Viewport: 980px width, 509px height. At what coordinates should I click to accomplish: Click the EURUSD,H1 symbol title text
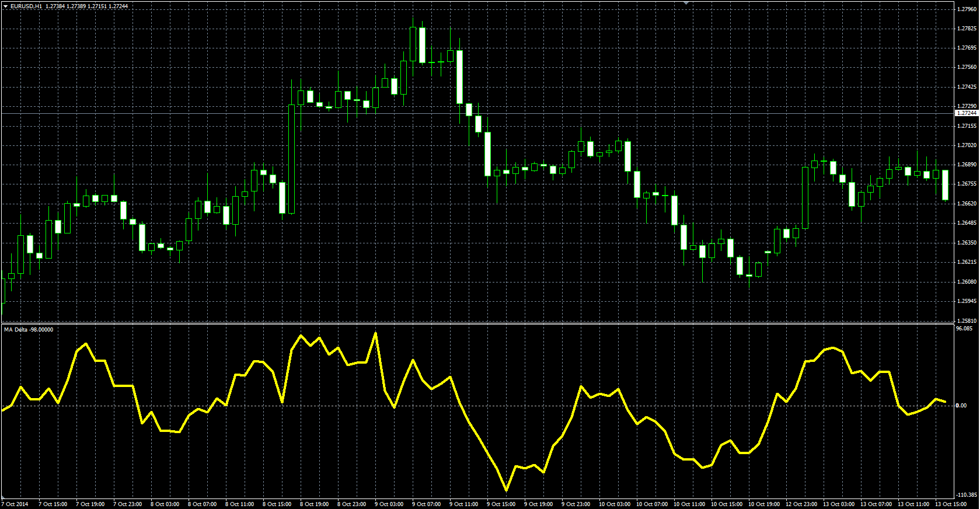(26, 6)
